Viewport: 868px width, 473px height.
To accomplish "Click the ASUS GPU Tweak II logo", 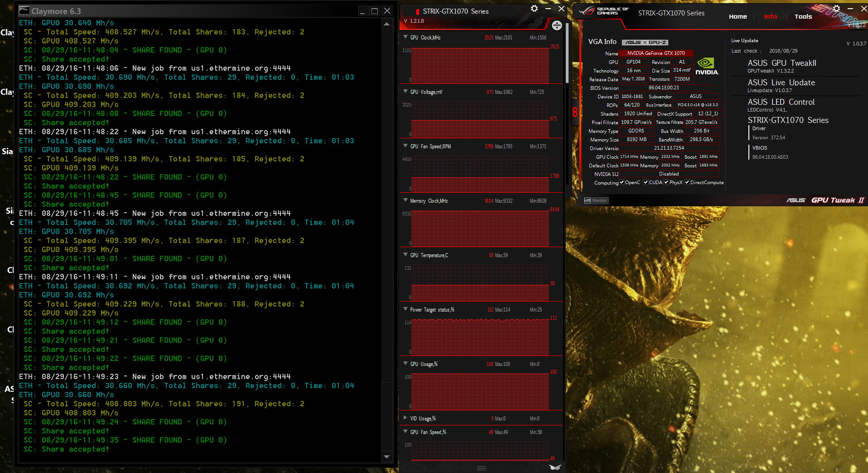I will pos(825,200).
